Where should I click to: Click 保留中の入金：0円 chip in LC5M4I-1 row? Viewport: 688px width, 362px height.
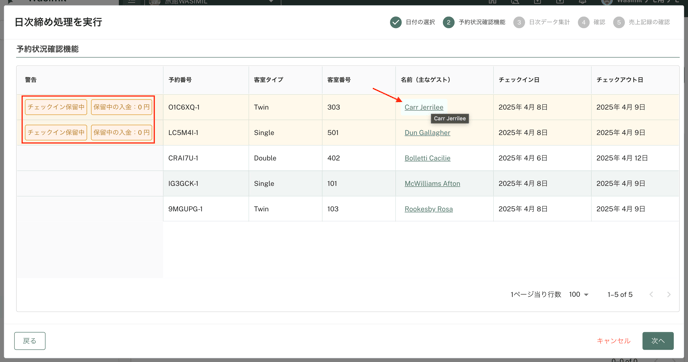(122, 133)
